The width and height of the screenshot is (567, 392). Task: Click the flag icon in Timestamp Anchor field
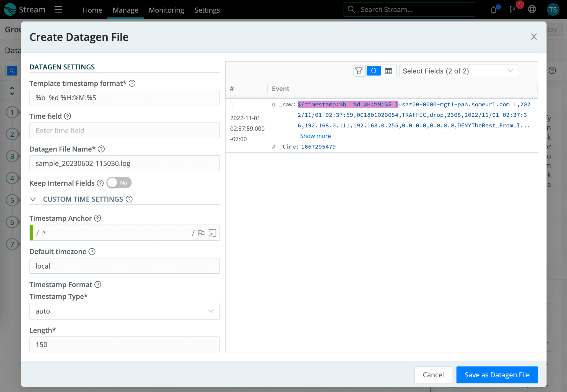[x=201, y=233]
